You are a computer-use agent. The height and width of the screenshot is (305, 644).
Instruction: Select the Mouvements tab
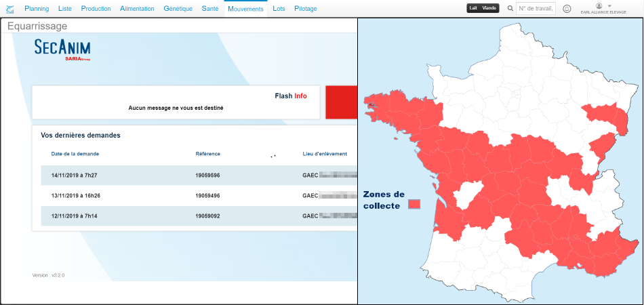(245, 9)
